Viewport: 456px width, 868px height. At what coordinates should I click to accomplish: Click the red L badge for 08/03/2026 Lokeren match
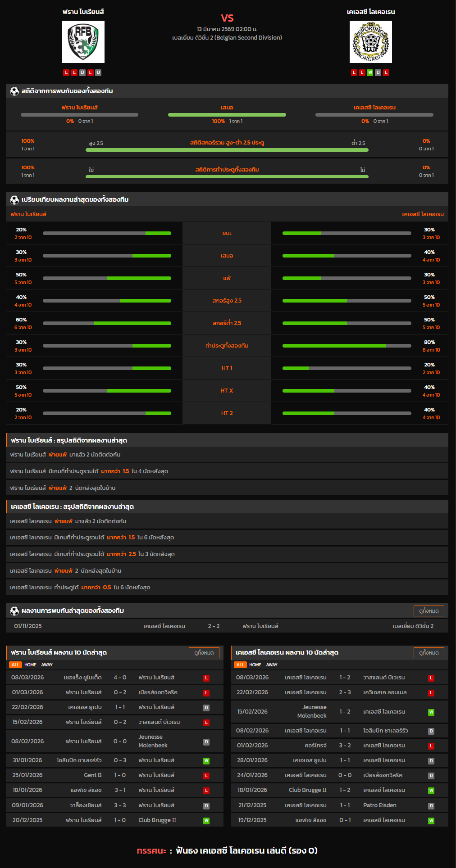(431, 678)
